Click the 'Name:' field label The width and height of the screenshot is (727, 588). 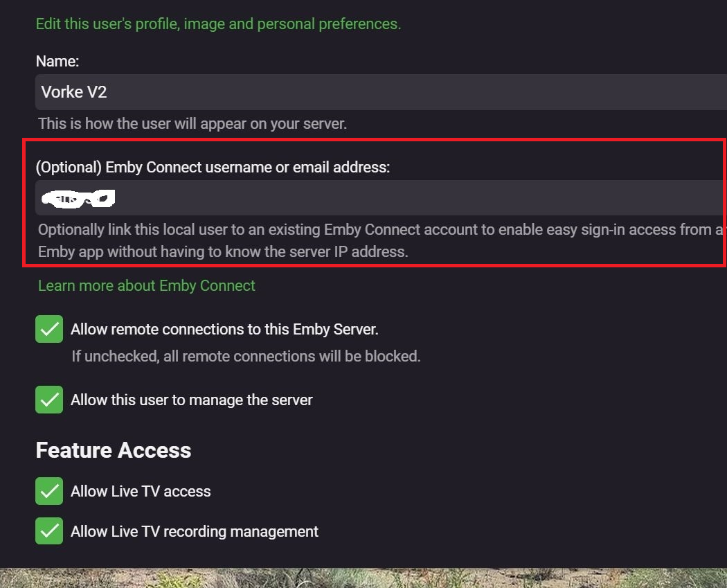[x=57, y=61]
